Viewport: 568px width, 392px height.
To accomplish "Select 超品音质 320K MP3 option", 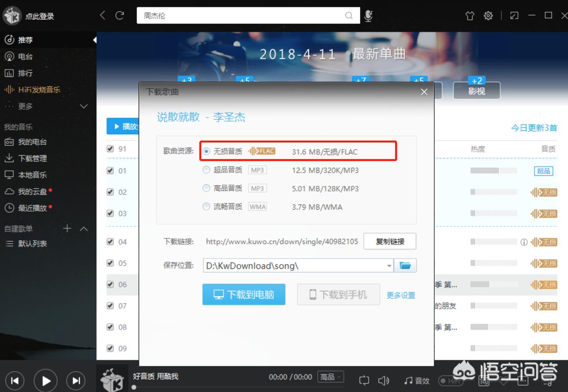I will tap(206, 170).
